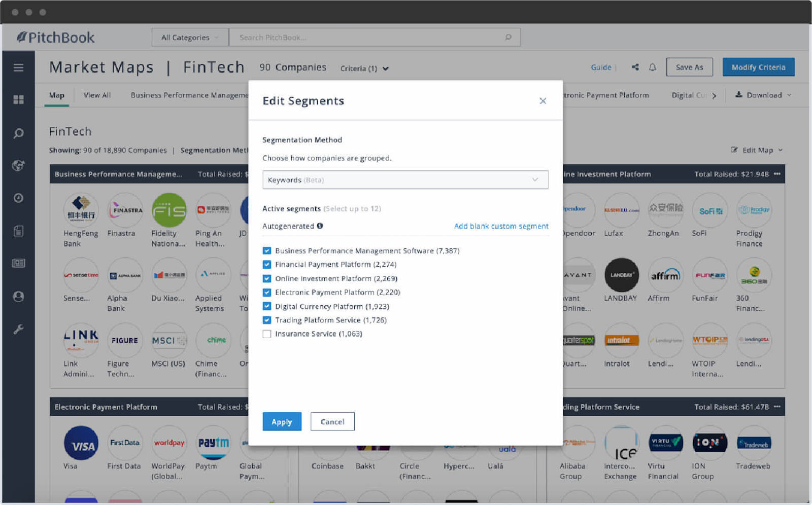Select the SoFi company logo
Image resolution: width=812 pixels, height=505 pixels.
click(709, 210)
